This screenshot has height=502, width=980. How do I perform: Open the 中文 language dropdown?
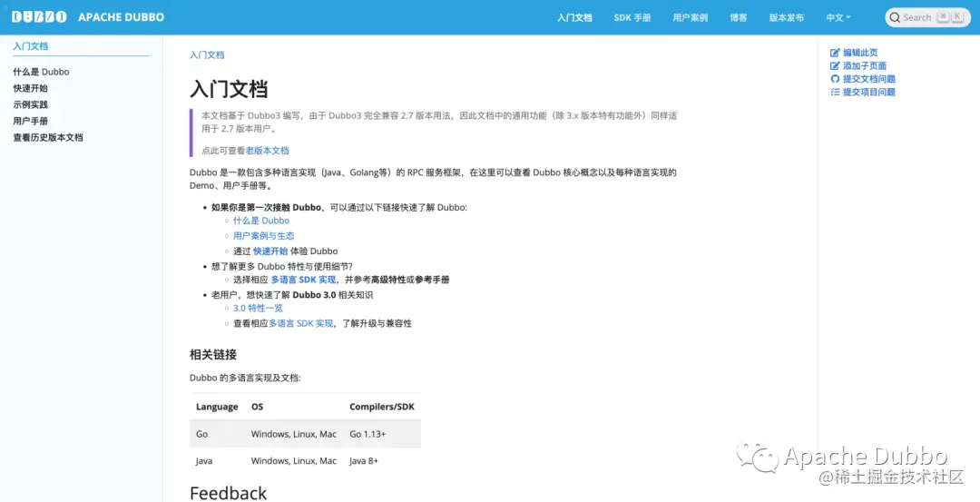tap(838, 17)
